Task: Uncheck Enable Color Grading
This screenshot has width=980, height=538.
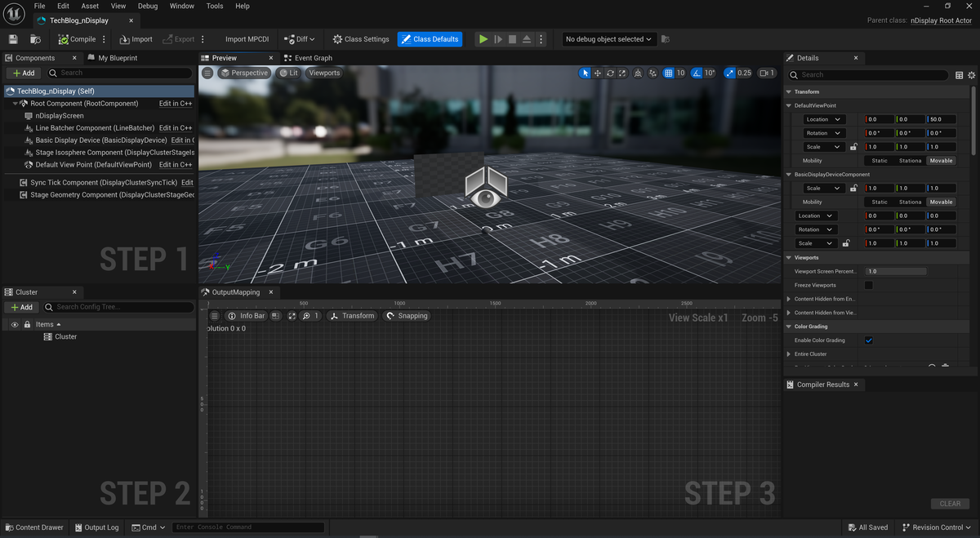Action: (x=868, y=340)
